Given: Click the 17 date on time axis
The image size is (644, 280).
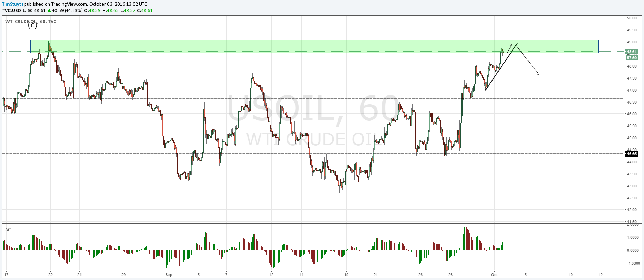Looking at the screenshot, I should tap(6, 275).
